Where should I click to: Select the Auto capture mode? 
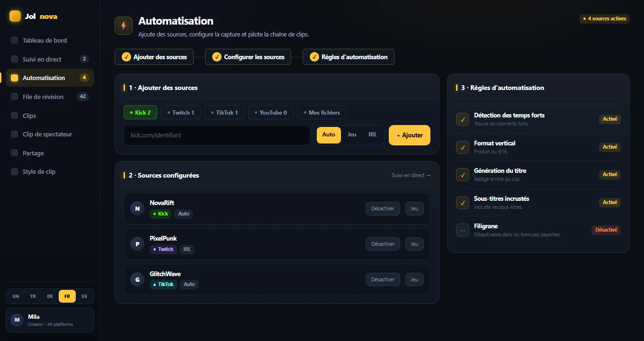pos(329,135)
